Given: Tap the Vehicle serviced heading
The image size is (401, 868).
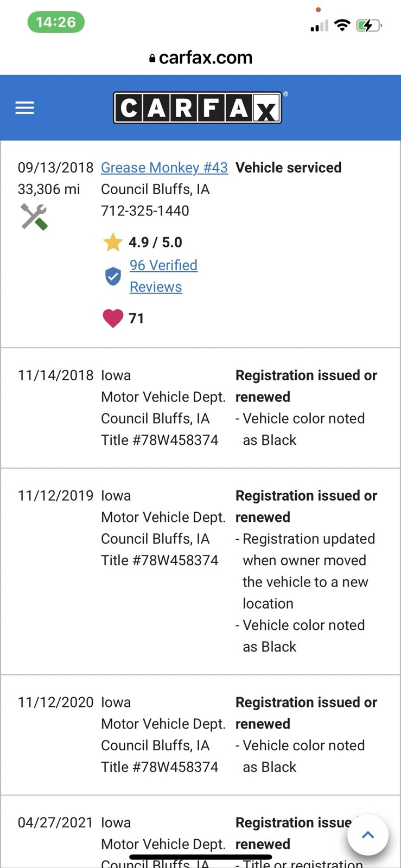Looking at the screenshot, I should (288, 168).
